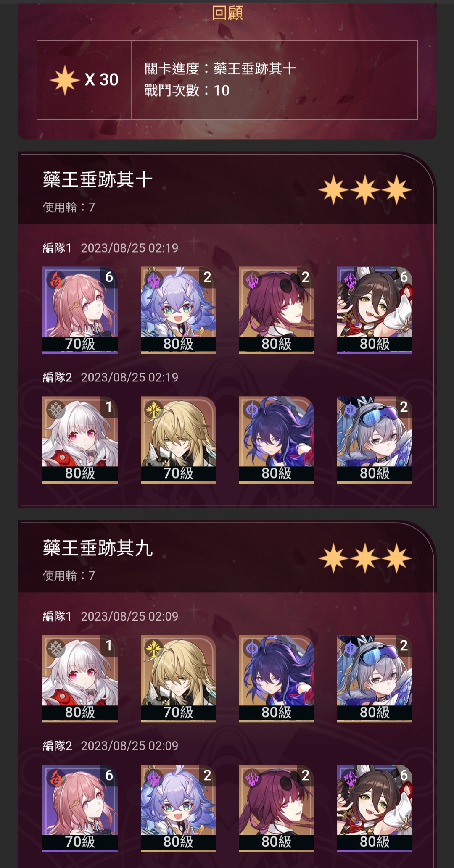Click the fire element icon on the pink-haired character
Image resolution: width=454 pixels, height=868 pixels.
[x=56, y=280]
